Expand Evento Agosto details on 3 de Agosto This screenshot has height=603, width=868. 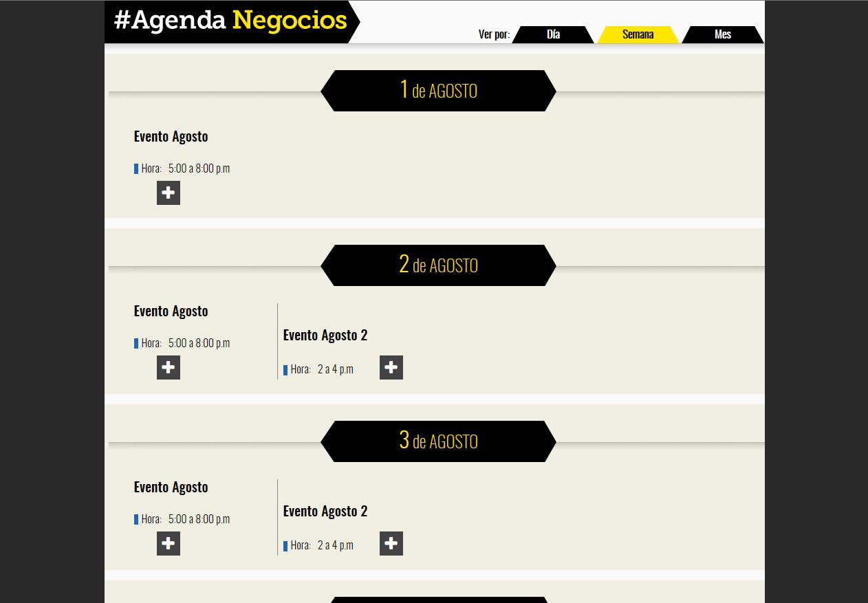[169, 544]
